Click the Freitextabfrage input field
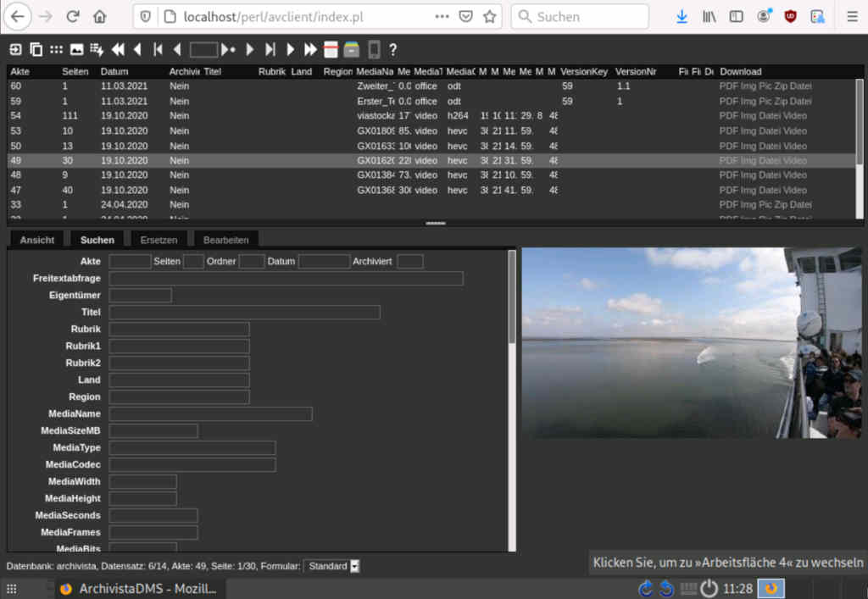Screen dimensions: 868x599 point(286,279)
